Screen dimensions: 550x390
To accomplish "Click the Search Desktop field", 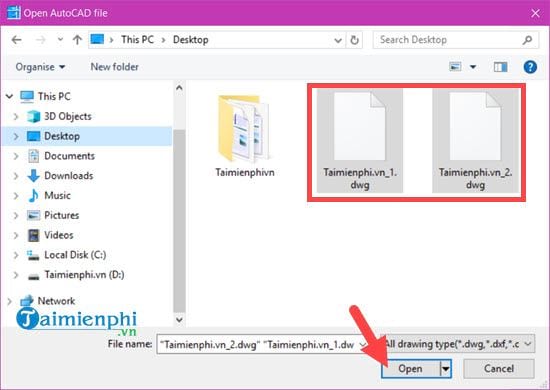I will point(456,40).
